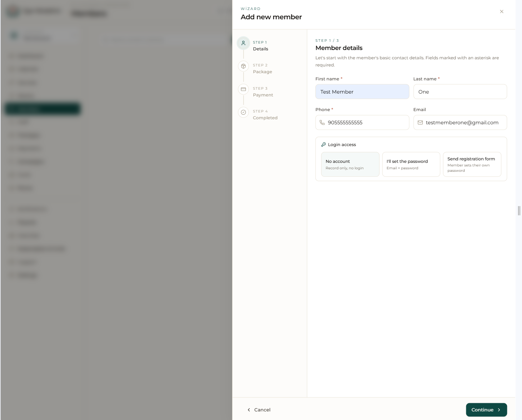Click the STEP 1 / 3 indicator text

click(327, 41)
